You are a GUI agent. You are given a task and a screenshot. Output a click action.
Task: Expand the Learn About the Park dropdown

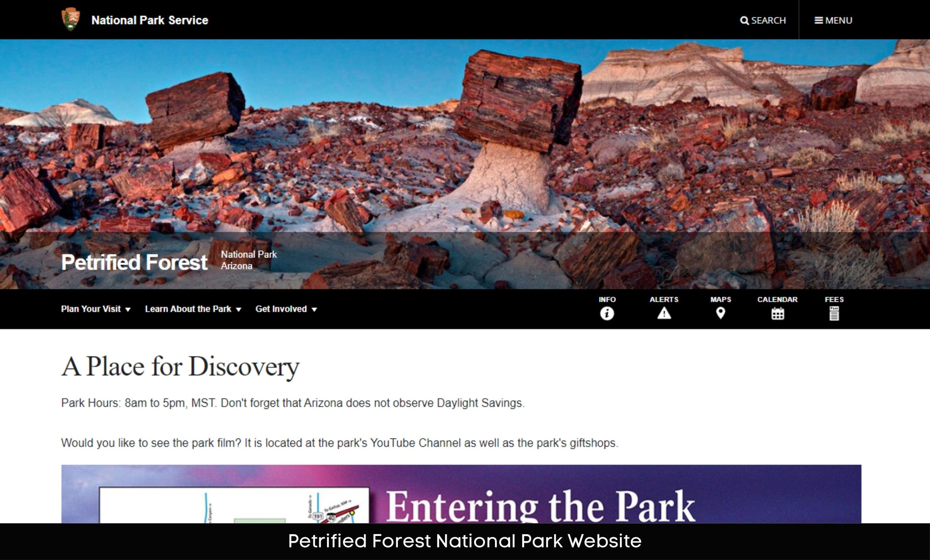click(x=193, y=309)
